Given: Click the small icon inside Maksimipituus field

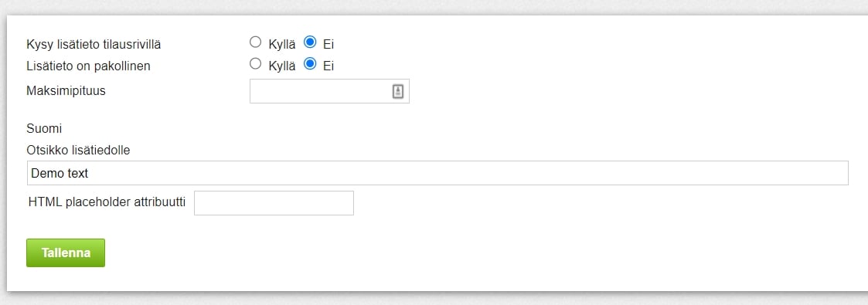Looking at the screenshot, I should point(398,92).
